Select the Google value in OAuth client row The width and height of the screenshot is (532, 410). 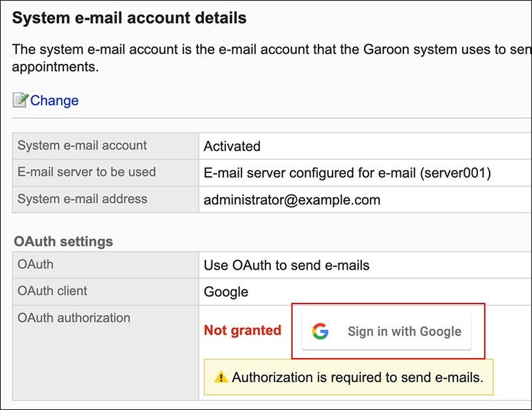coord(226,292)
